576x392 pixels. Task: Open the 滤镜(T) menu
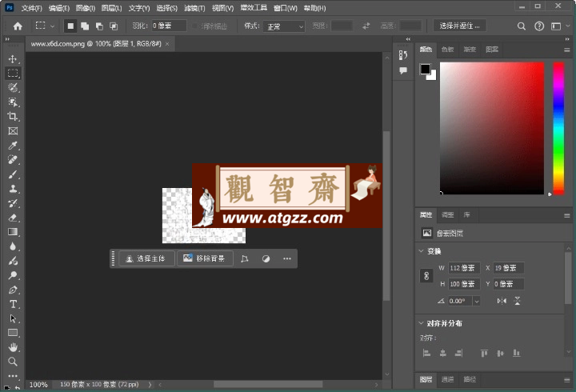coord(194,8)
